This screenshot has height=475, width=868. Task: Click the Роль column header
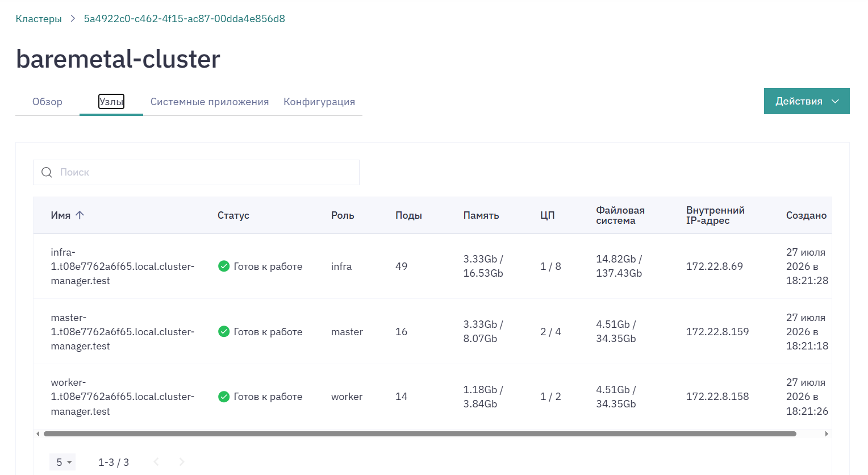[x=343, y=215]
